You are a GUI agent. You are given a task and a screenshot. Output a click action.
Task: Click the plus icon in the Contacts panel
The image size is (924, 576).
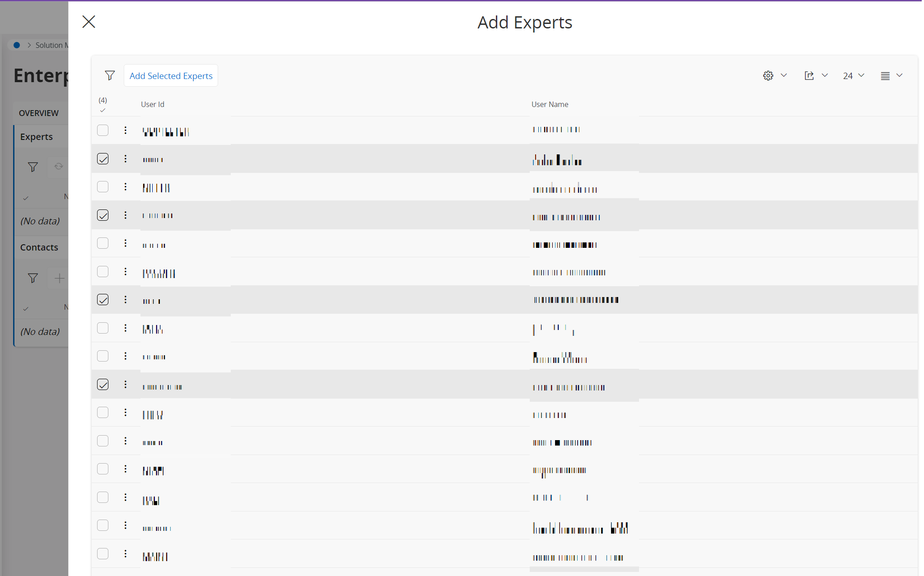click(59, 278)
